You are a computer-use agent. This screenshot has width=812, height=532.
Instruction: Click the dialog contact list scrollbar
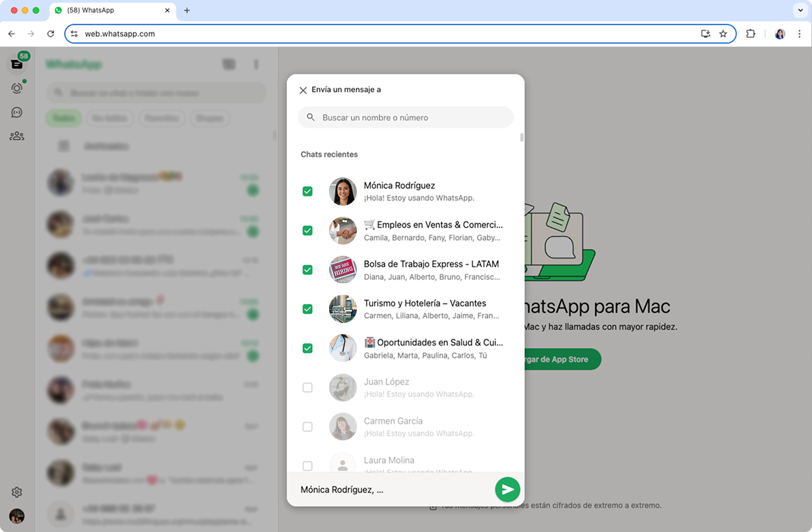click(x=522, y=138)
